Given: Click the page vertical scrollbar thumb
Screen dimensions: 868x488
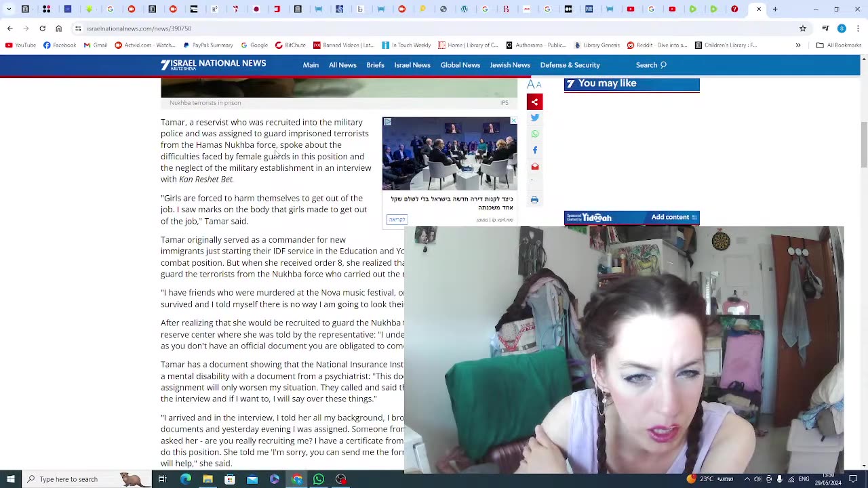Looking at the screenshot, I should [x=863, y=144].
